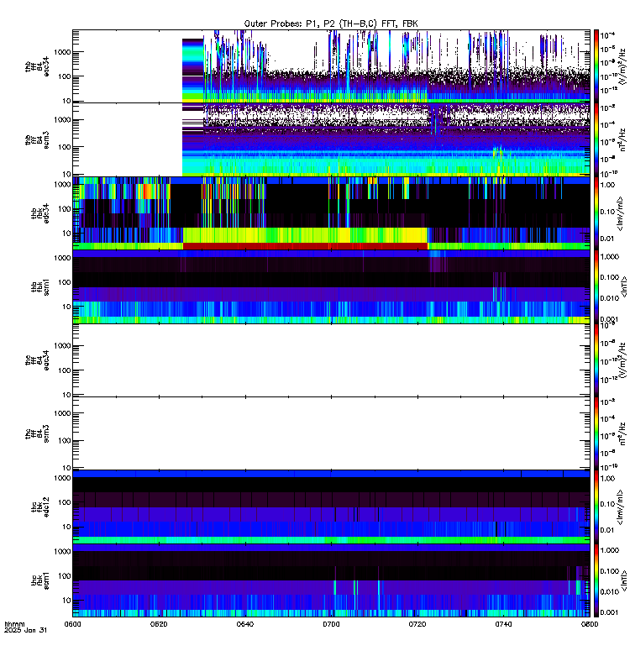Click the '<|nT|>' unit label of thb scm1 colorbar

point(624,286)
